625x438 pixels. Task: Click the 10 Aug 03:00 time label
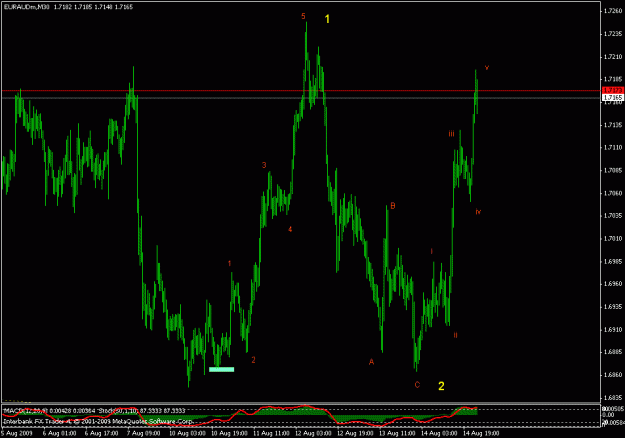[187, 433]
